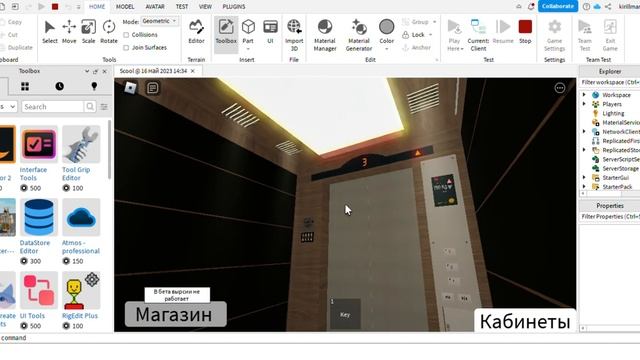Click the Toolbox vertical scrollbar
This screenshot has width=640, height=360.
point(109,149)
